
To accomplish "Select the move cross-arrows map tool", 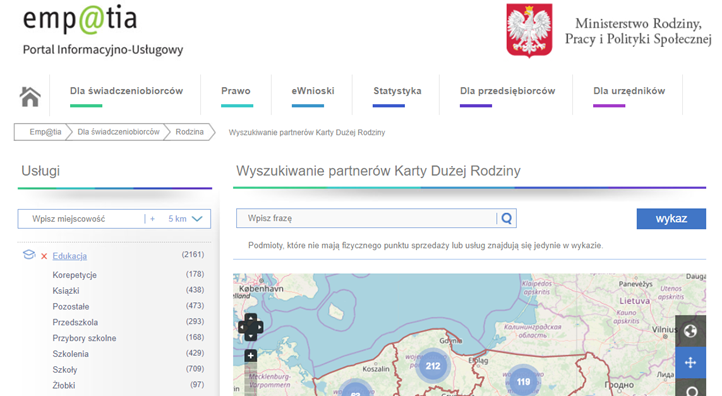I will point(690,363).
